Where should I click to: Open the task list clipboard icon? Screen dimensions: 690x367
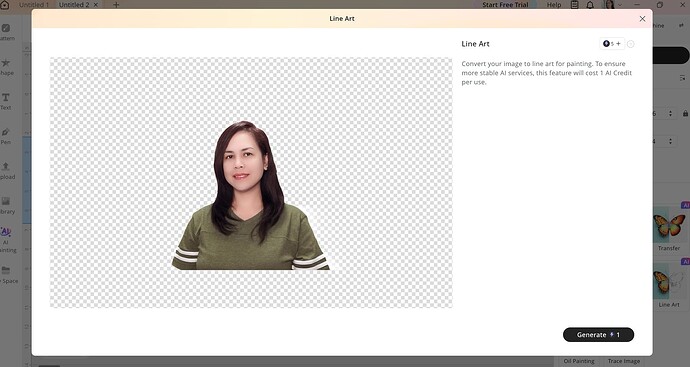coord(574,5)
